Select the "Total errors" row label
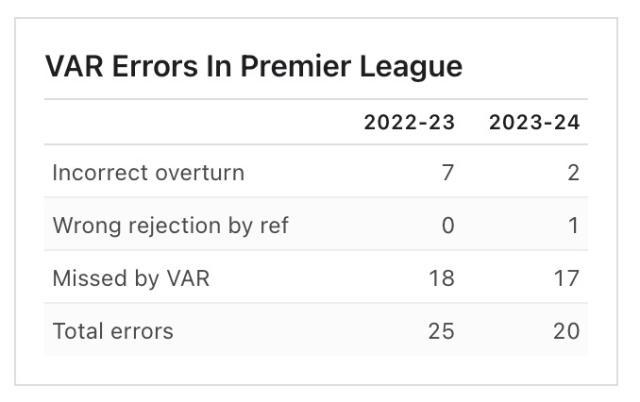Screen dimensions: 640x402 (113, 331)
